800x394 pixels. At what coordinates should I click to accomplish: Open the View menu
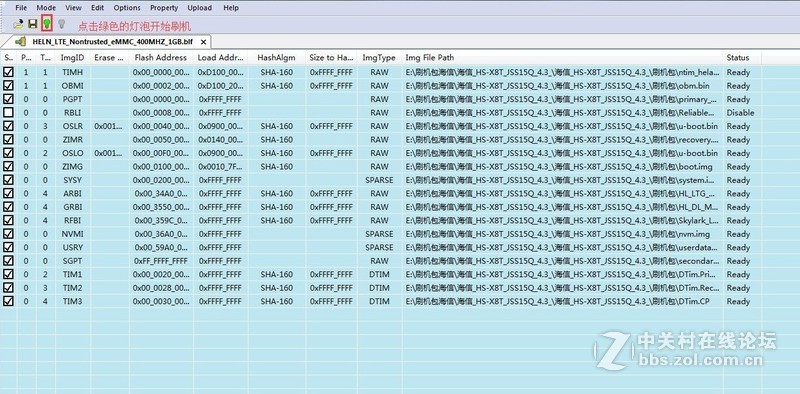tap(73, 8)
